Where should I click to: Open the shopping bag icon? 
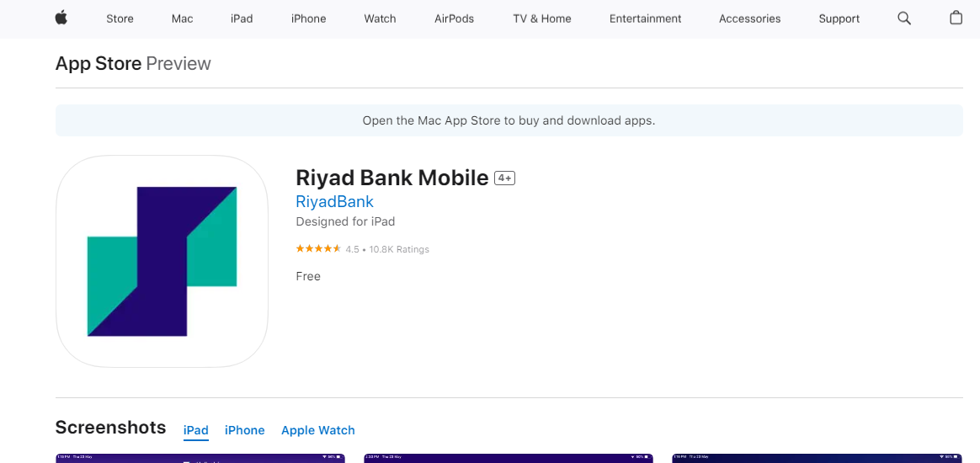coord(956,19)
